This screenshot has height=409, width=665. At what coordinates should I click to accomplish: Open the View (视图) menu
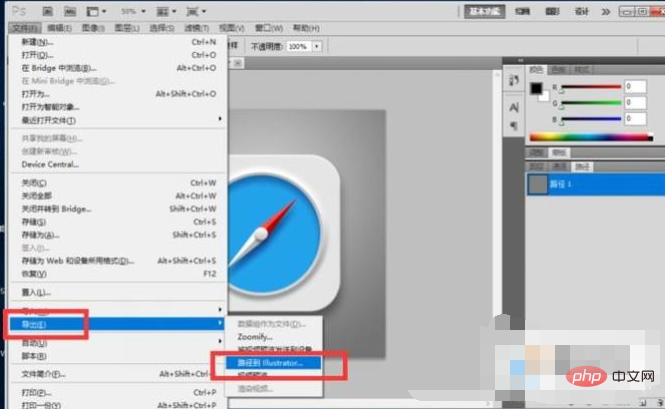(x=232, y=28)
